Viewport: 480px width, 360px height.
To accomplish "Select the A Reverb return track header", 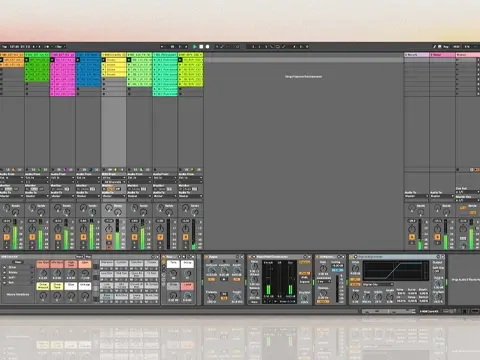I will tap(417, 55).
